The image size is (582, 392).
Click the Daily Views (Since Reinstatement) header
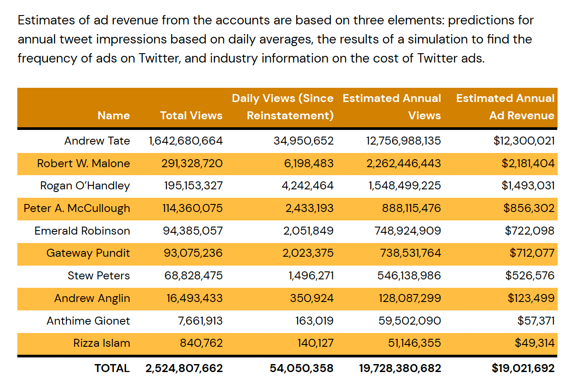point(283,107)
